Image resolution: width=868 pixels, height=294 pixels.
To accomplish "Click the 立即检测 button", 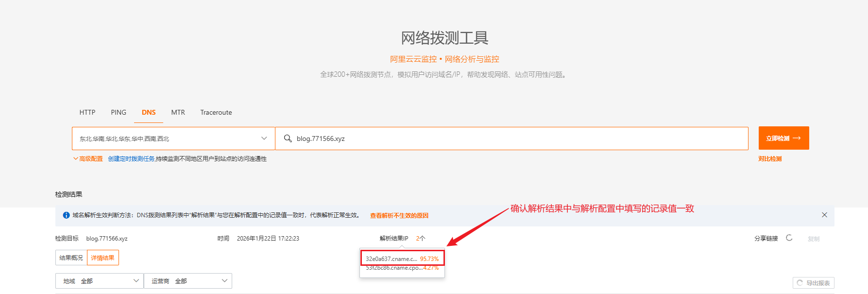I will [x=783, y=138].
